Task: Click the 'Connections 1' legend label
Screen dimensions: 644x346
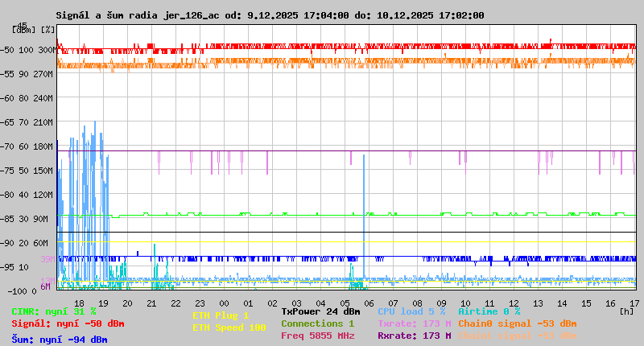Action: click(x=317, y=323)
